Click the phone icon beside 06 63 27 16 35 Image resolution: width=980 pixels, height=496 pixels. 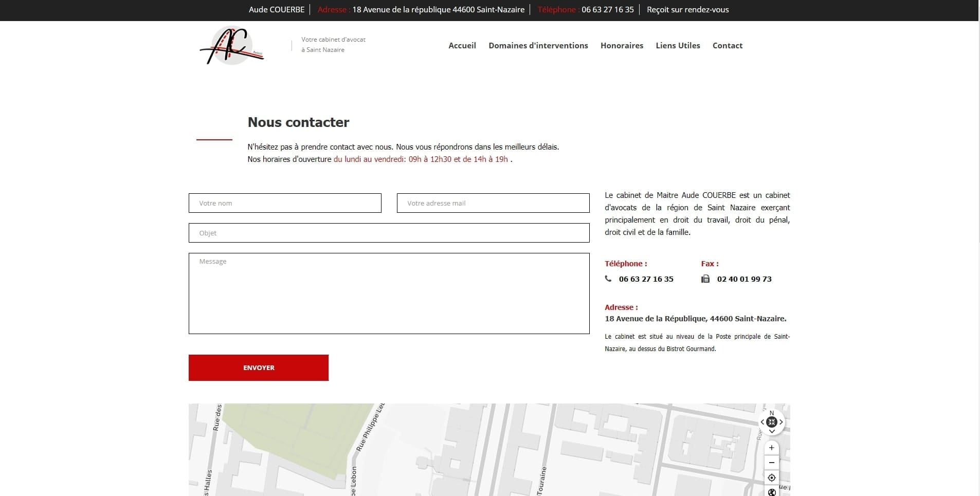point(608,279)
